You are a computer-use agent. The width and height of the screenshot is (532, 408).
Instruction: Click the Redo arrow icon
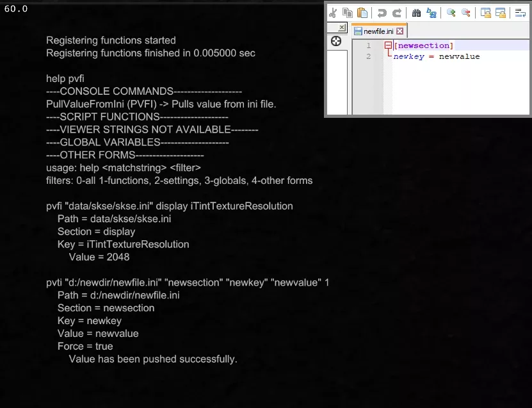click(397, 13)
